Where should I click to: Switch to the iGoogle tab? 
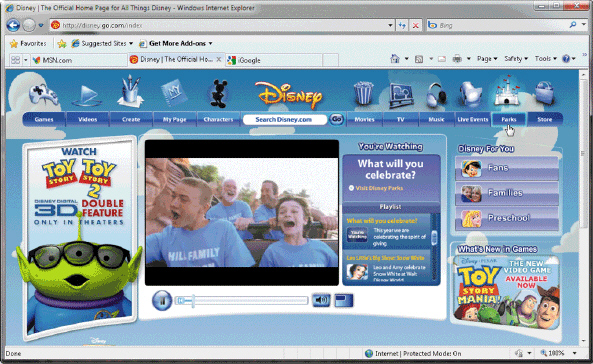(274, 60)
